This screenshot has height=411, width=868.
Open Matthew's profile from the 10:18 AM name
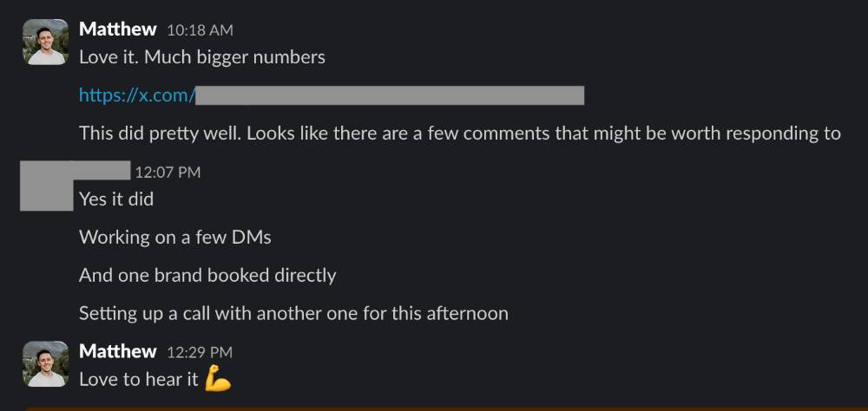pos(117,29)
